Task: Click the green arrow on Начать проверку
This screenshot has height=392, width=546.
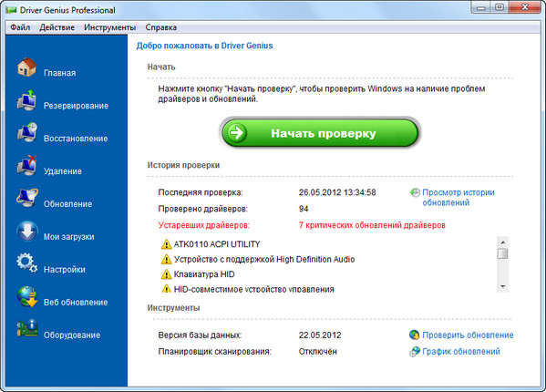Action: 237,132
